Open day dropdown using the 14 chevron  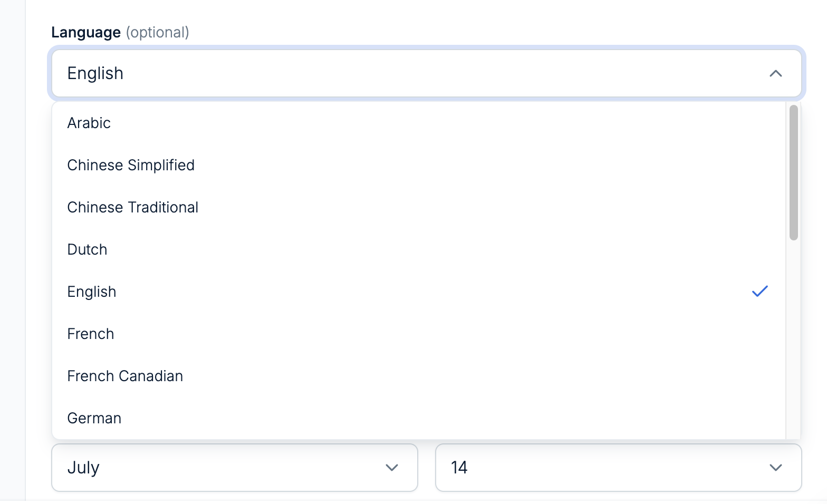(x=775, y=468)
